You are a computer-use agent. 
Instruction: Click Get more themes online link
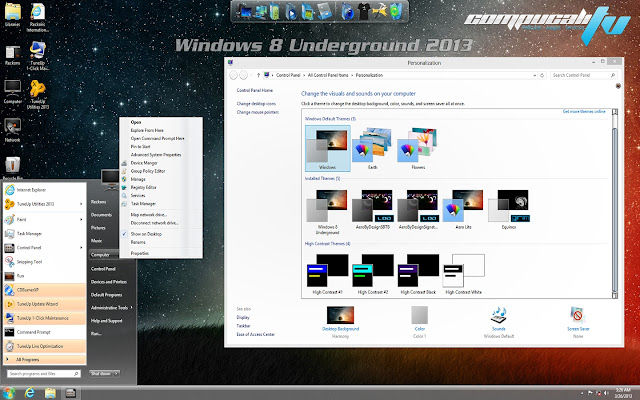coord(584,111)
